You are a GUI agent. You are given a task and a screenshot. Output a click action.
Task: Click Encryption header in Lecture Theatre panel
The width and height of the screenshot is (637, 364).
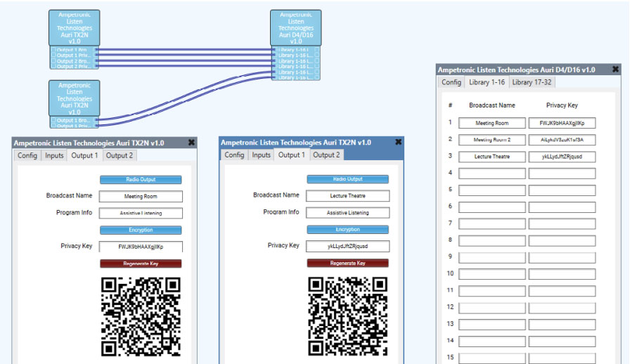(347, 230)
